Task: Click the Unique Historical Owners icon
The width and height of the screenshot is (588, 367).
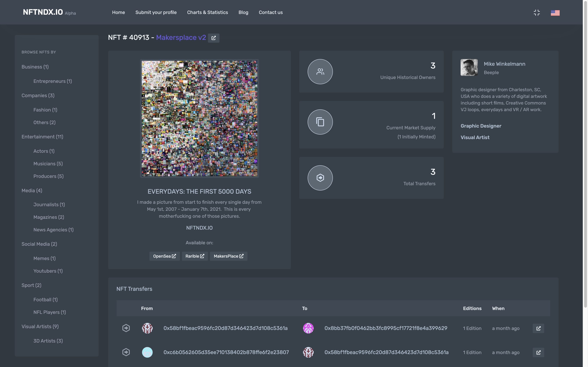Action: 320,72
